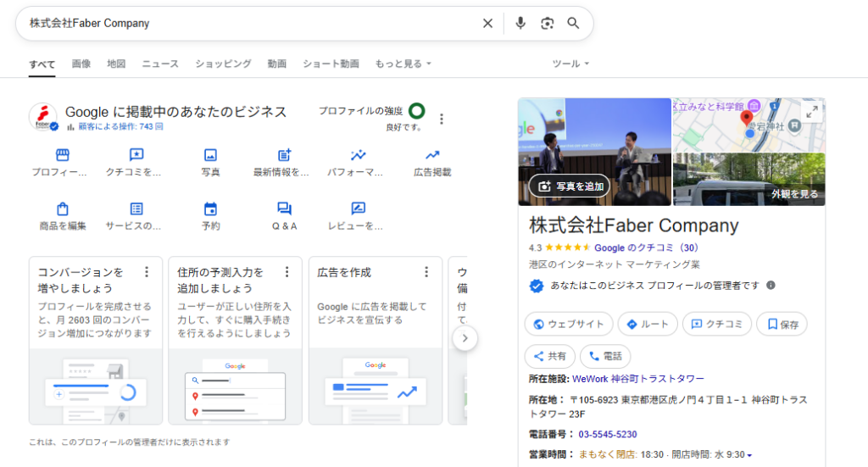Add an update with the 最新情報 icon
Viewport: 868px width, 467px height.
pos(284,155)
